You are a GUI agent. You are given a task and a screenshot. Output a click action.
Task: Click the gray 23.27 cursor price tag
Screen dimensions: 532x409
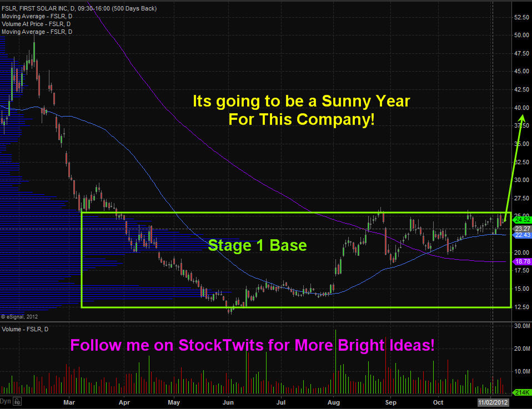(x=522, y=229)
